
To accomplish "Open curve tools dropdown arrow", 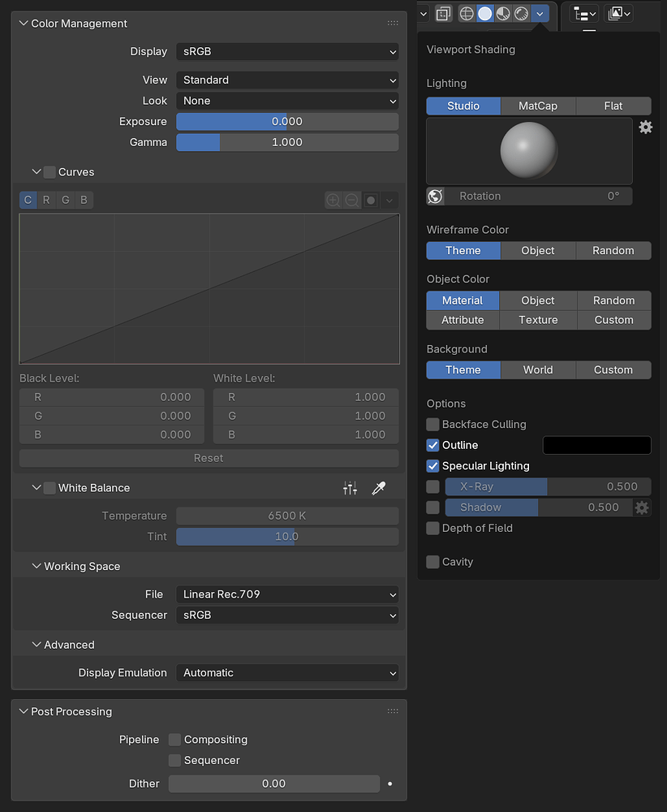I will coord(389,200).
